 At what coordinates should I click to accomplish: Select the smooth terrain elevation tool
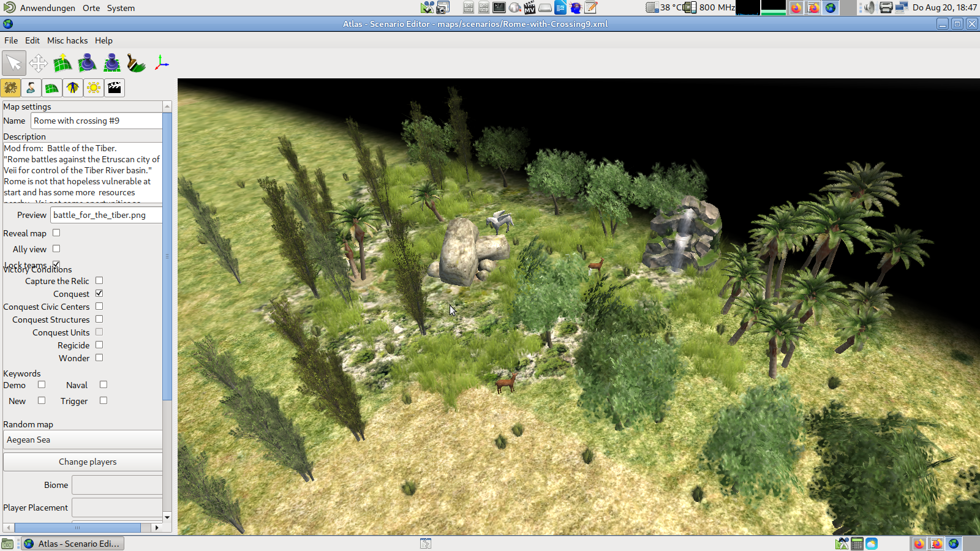tap(88, 63)
